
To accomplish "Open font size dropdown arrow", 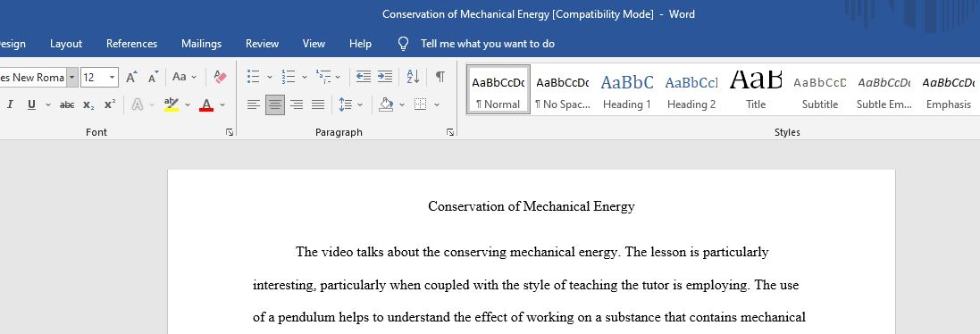I will click(x=113, y=78).
